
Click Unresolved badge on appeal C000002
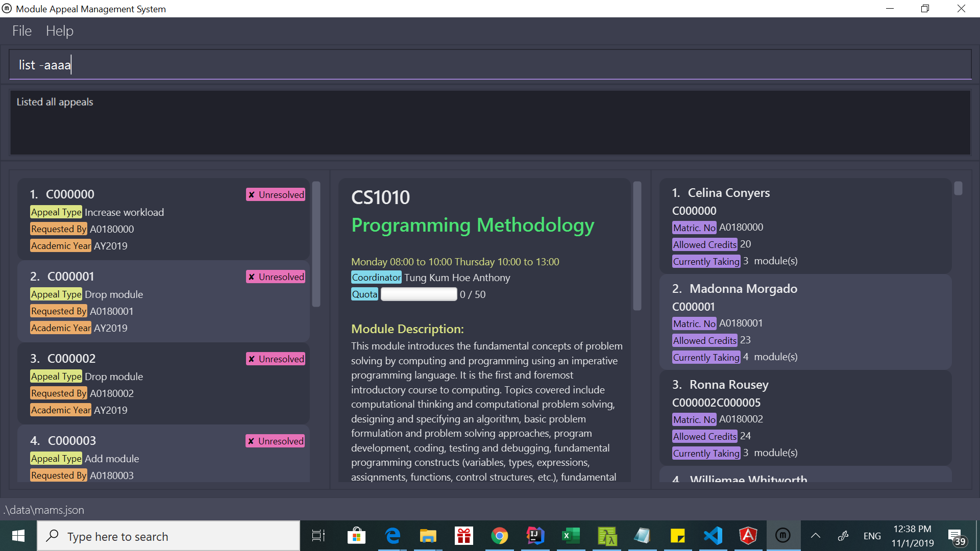(x=276, y=359)
